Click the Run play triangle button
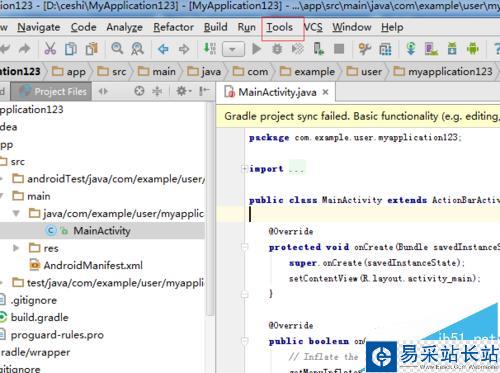 point(256,49)
